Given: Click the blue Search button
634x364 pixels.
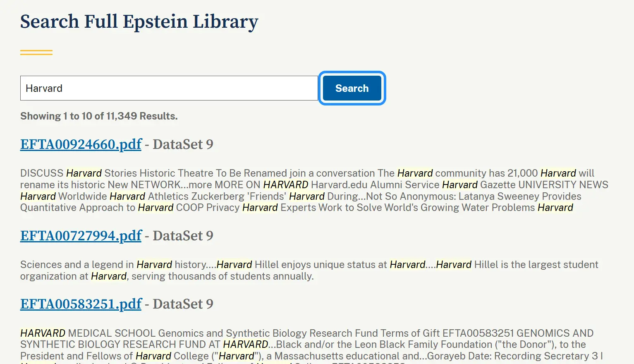Looking at the screenshot, I should coord(352,88).
